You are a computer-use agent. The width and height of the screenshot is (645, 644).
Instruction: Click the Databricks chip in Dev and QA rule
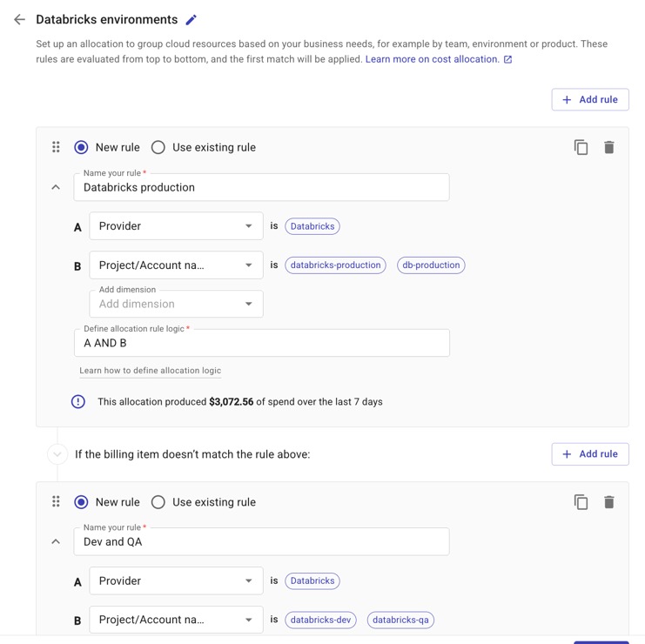312,580
